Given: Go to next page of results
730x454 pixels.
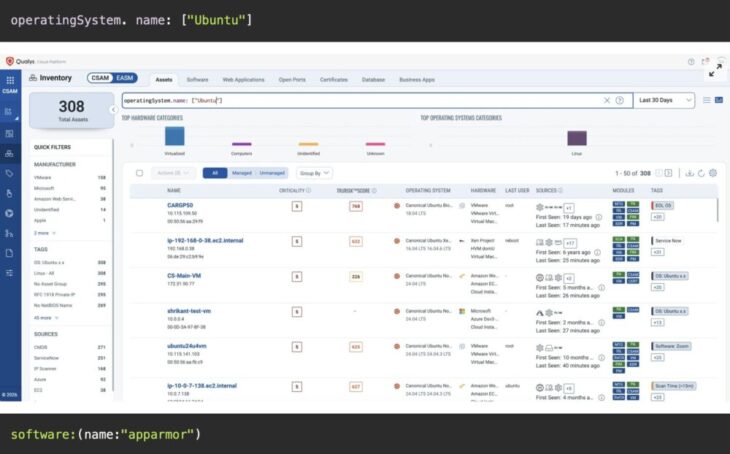Looking at the screenshot, I should pos(669,173).
